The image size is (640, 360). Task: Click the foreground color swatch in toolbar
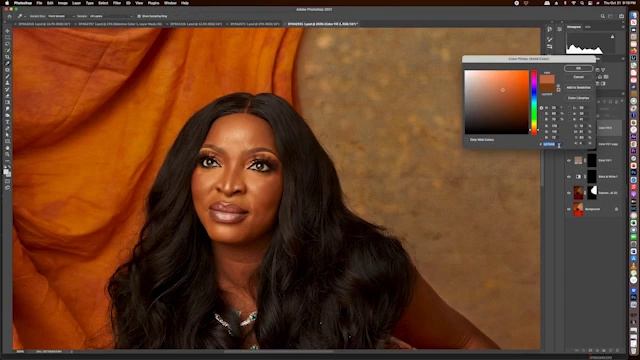6,172
